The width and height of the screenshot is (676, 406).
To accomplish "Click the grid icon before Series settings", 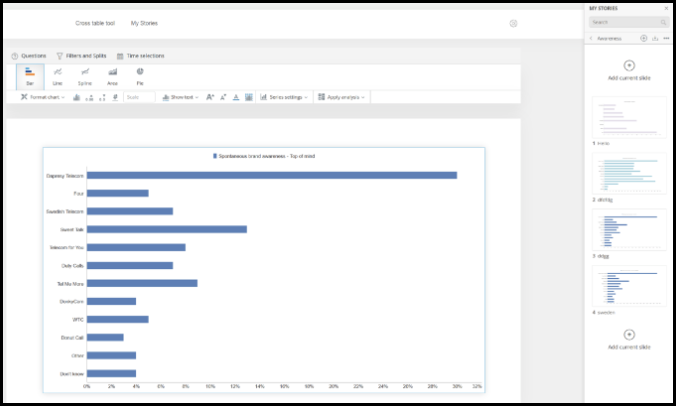I will (x=249, y=97).
